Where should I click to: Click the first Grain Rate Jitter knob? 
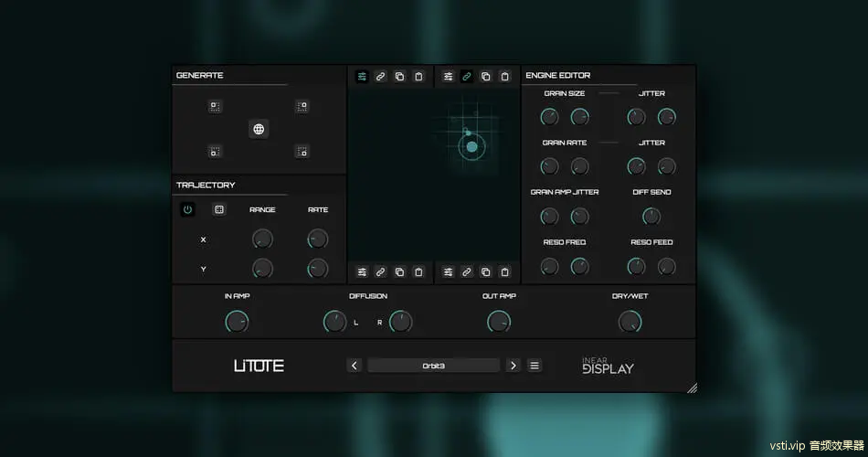click(x=636, y=166)
